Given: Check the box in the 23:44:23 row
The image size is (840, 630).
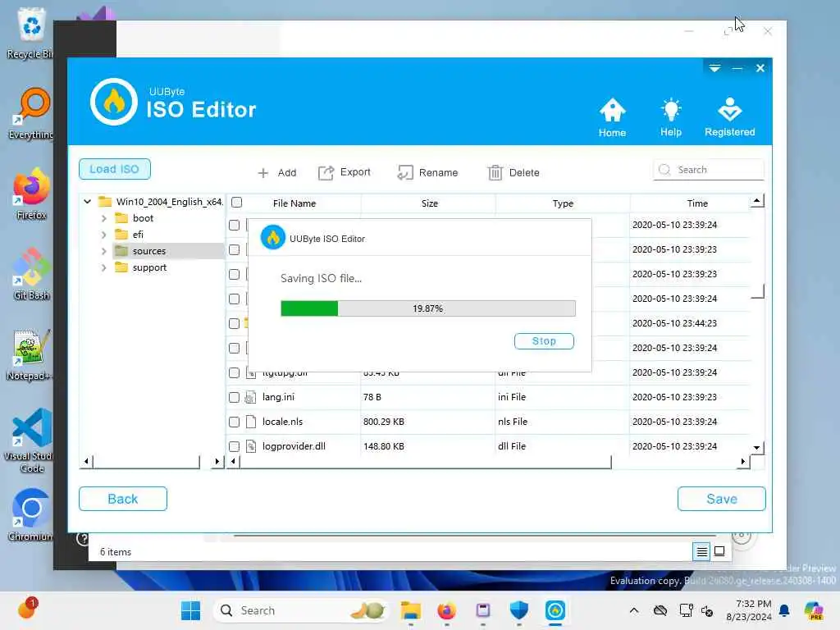Looking at the screenshot, I should point(234,323).
